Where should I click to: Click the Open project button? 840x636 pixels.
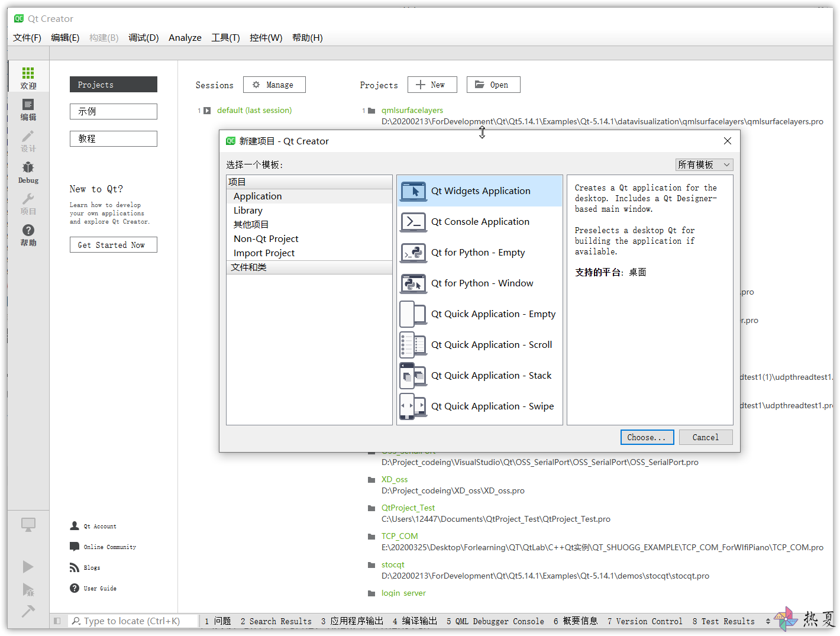(x=493, y=85)
